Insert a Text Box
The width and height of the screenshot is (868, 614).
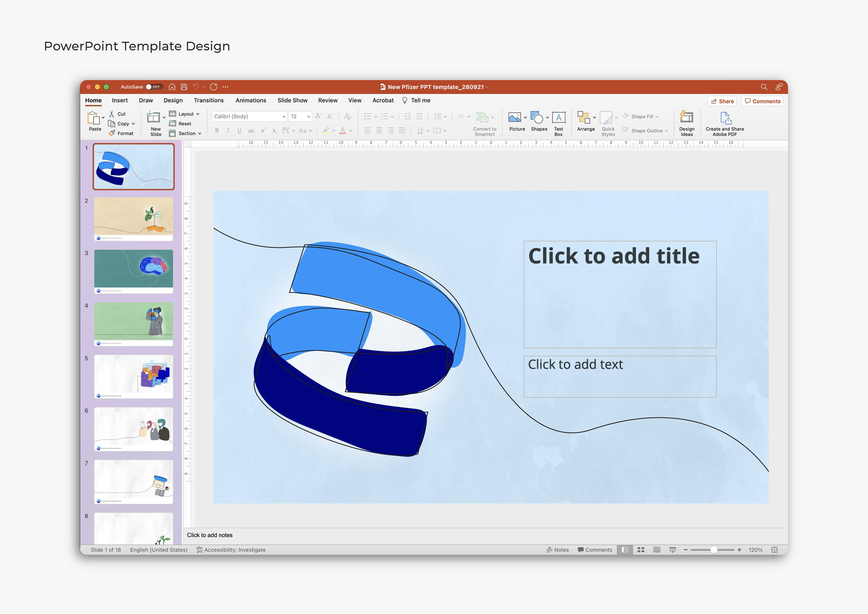[558, 123]
